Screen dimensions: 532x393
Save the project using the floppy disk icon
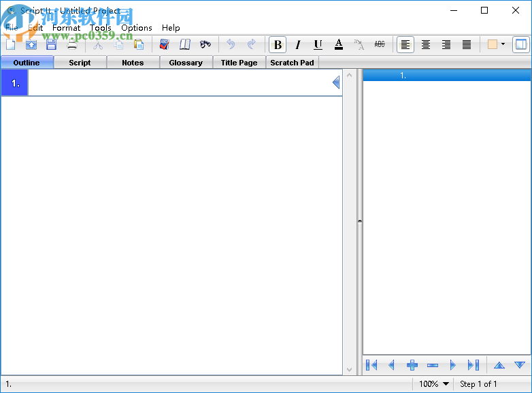[x=51, y=44]
